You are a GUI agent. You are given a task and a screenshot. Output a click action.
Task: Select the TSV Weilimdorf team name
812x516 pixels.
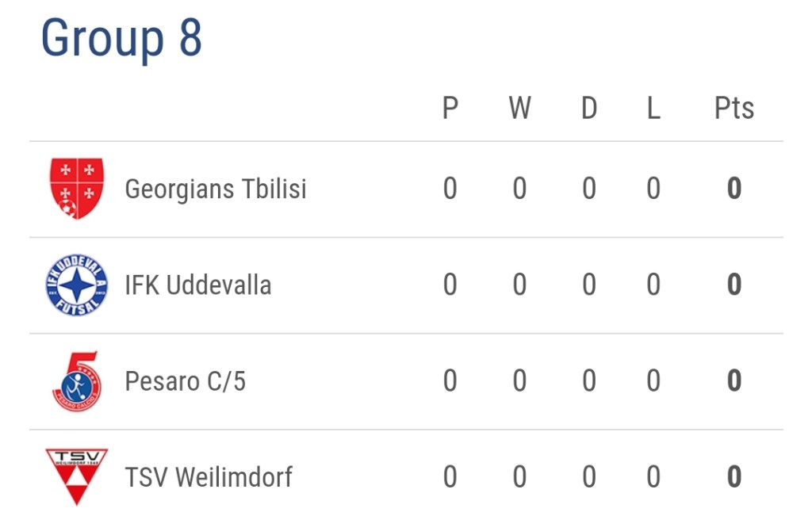click(x=209, y=477)
